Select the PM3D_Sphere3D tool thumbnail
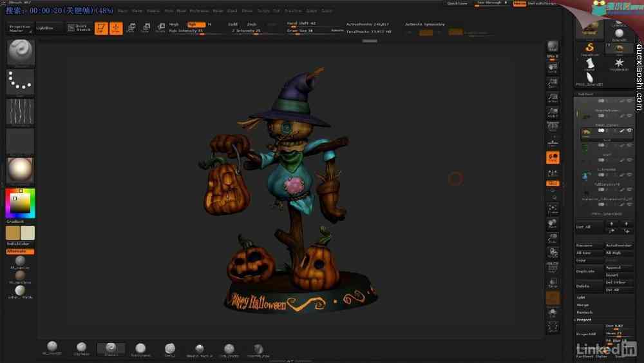The width and height of the screenshot is (644, 363). [x=590, y=79]
